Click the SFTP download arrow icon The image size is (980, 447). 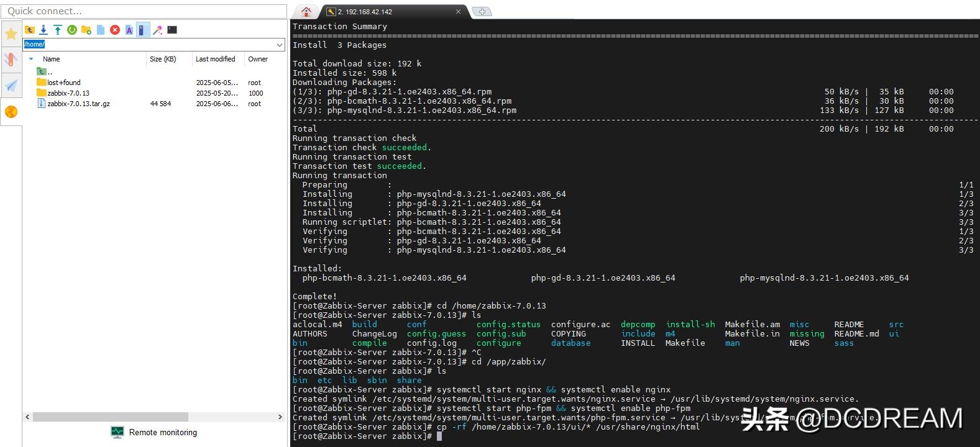pos(44,30)
